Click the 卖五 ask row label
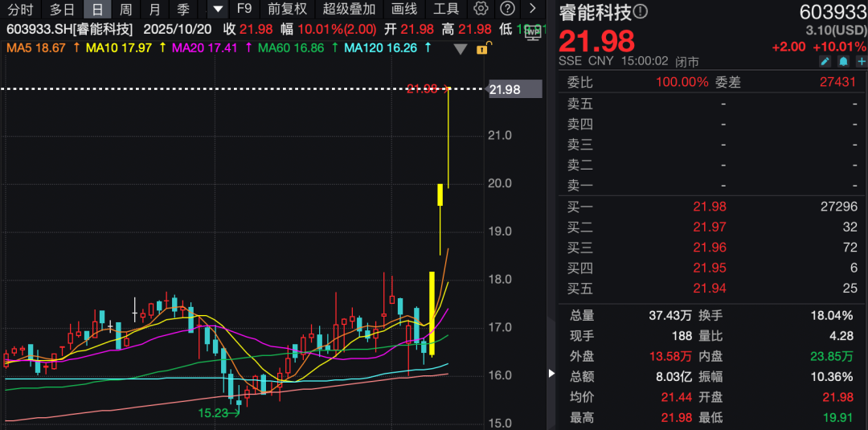This screenshot has height=430, width=868. pyautogui.click(x=580, y=104)
